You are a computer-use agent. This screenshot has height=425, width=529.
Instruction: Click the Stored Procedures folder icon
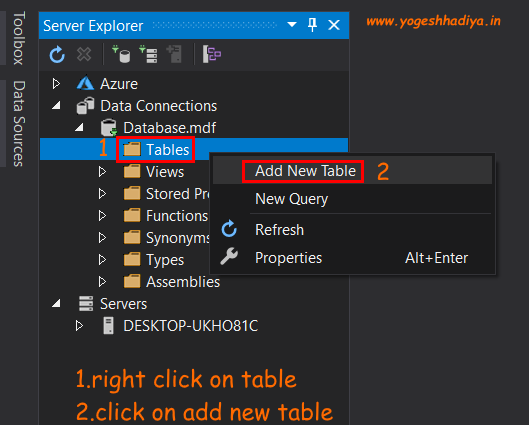tap(132, 193)
